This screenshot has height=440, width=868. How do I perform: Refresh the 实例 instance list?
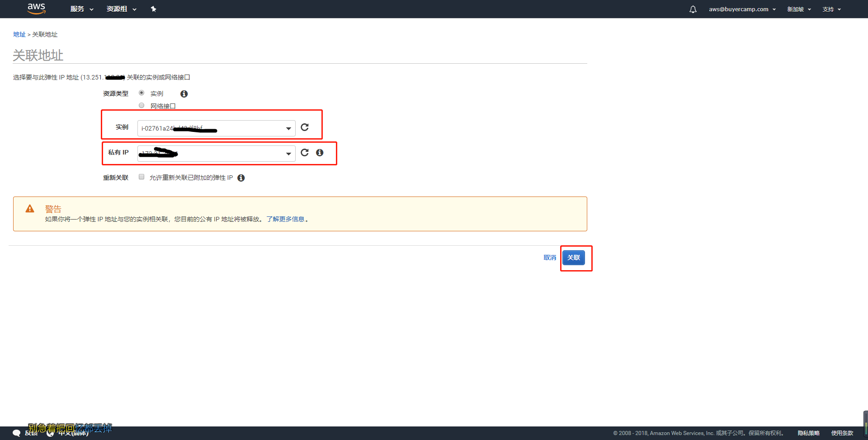[305, 127]
